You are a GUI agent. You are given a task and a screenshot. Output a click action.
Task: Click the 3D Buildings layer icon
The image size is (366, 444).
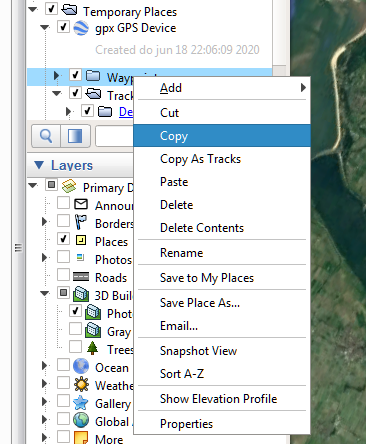point(81,294)
